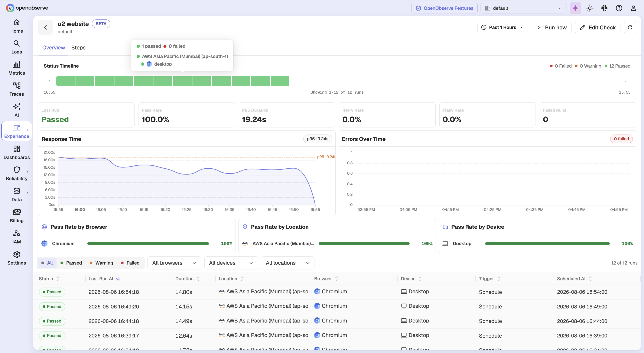Open the Home sidebar item
The width and height of the screenshot is (644, 353).
click(x=16, y=26)
